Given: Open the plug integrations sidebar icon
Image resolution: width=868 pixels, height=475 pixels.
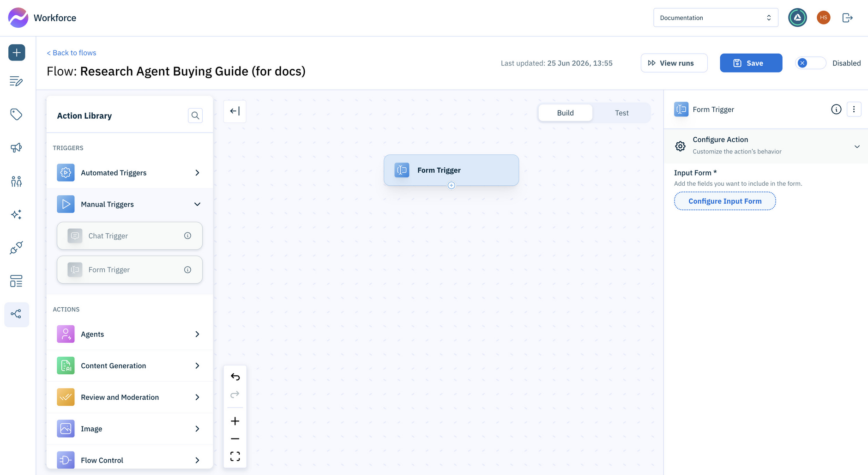Looking at the screenshot, I should coord(16,248).
